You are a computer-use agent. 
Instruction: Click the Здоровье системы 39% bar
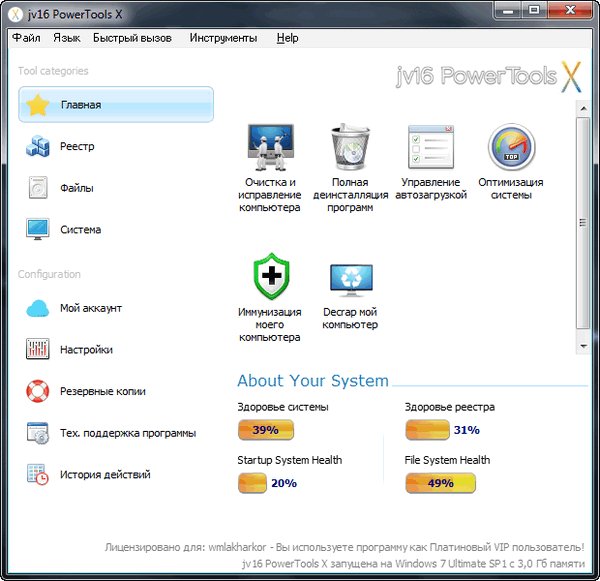[266, 430]
